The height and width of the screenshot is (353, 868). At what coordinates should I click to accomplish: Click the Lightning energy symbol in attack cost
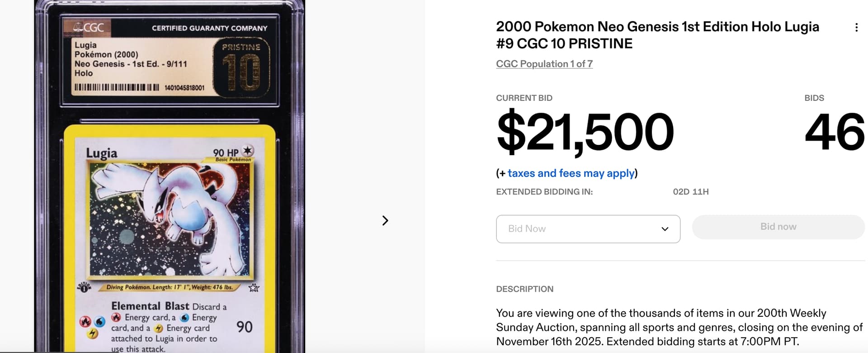coord(92,334)
